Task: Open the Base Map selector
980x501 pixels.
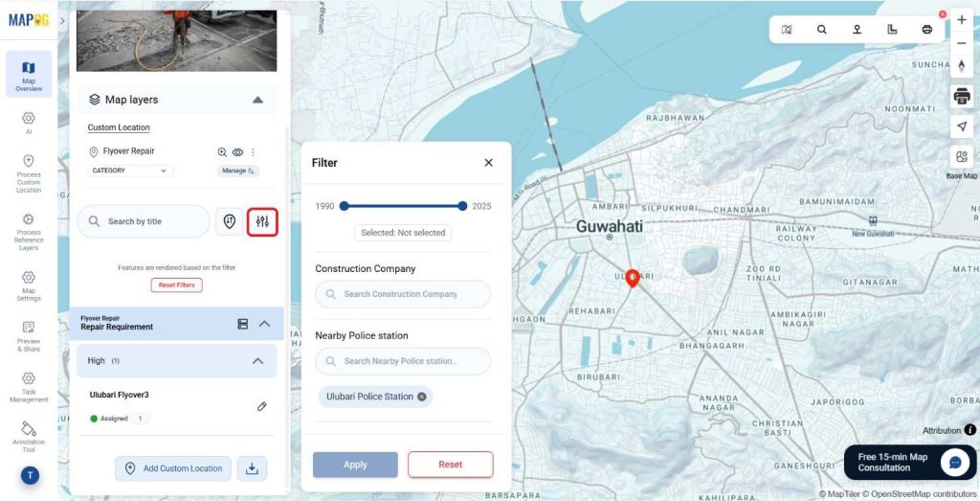Action: [x=962, y=157]
